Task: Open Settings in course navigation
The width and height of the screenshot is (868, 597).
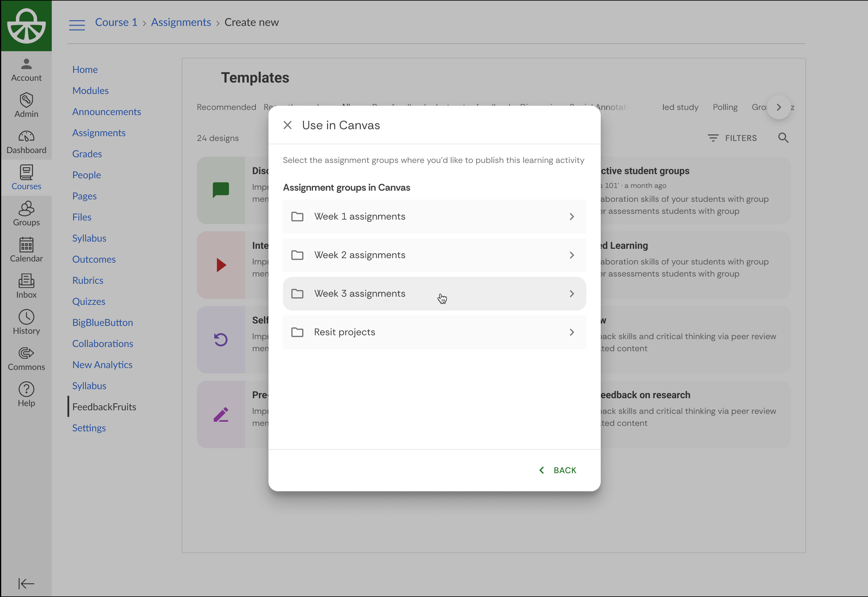Action: [x=89, y=428]
